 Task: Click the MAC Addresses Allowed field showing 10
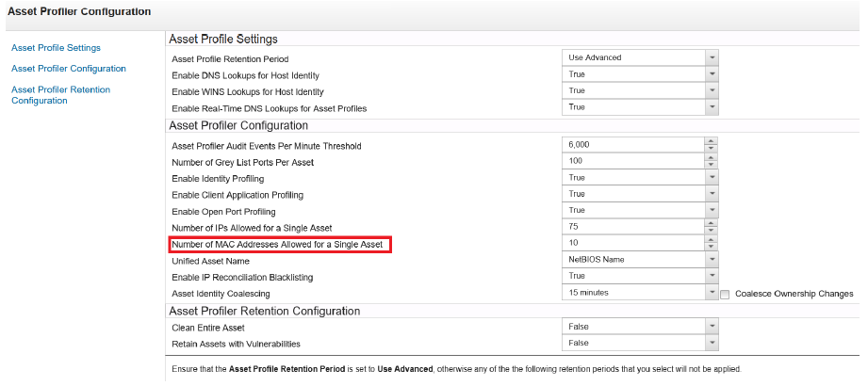coord(633,243)
